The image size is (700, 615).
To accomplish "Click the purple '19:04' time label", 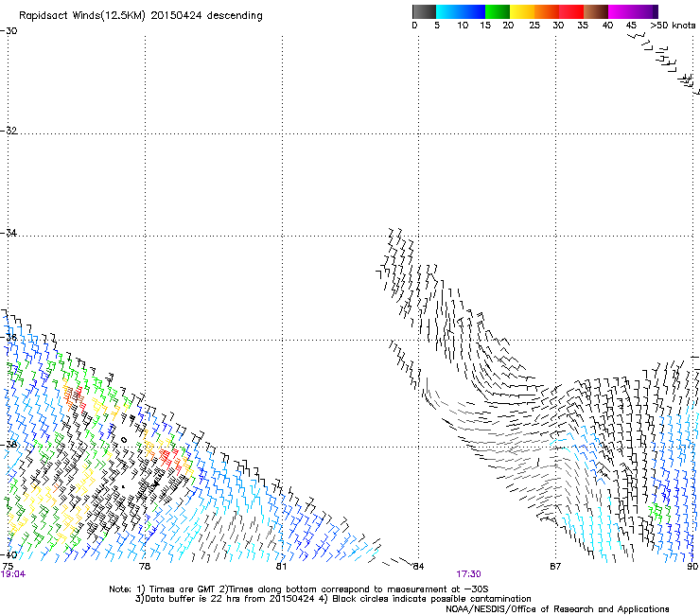I will point(13,574).
